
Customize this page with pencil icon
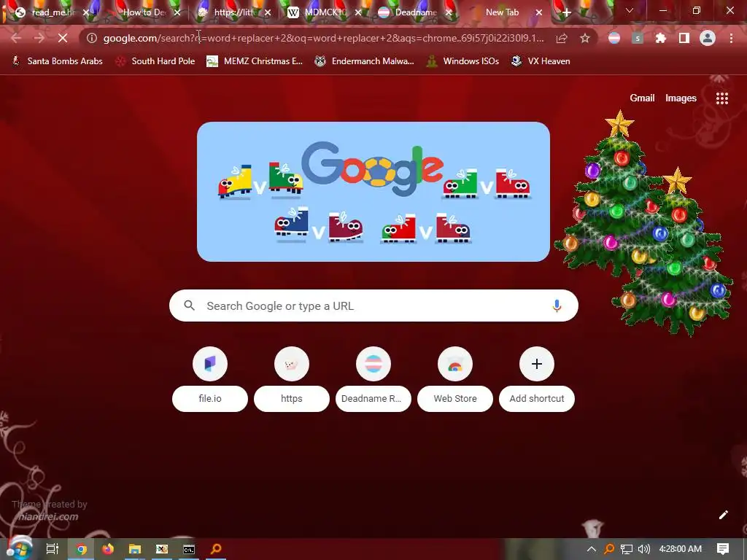[x=723, y=515]
